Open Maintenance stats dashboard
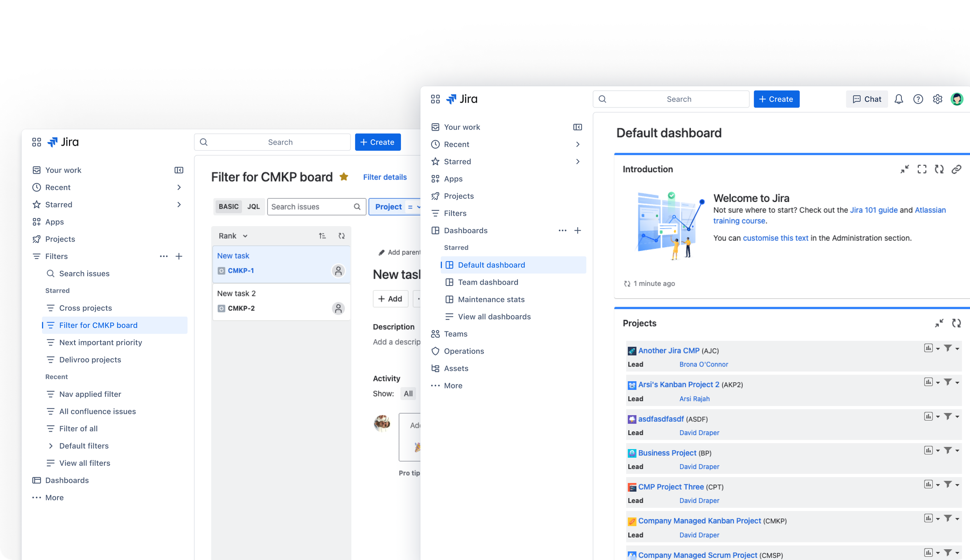 (513, 299)
